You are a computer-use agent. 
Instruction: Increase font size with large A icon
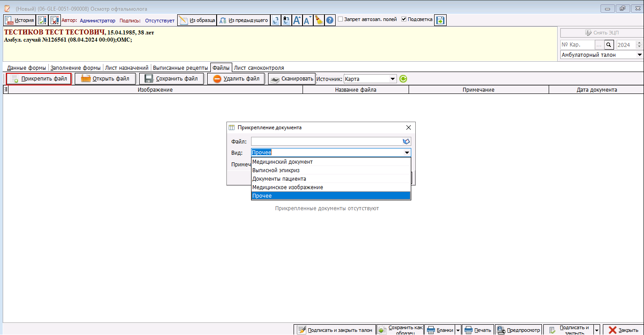tap(297, 20)
